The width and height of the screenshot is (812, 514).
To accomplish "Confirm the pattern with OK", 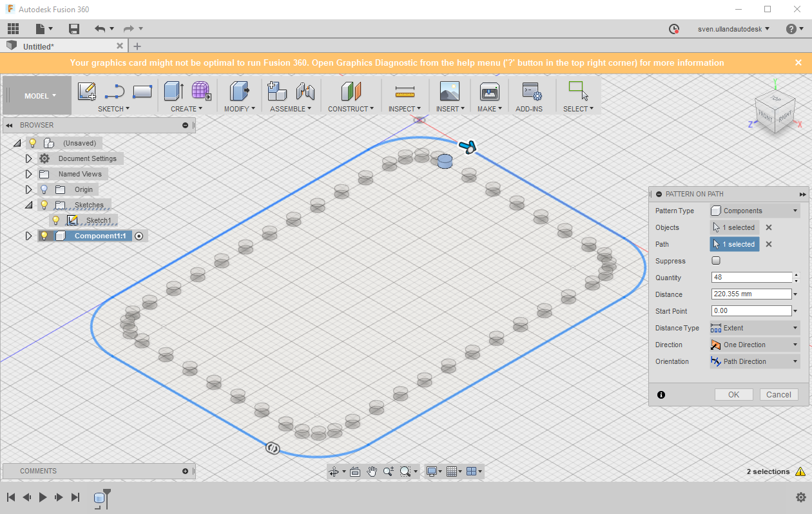I will point(733,394).
